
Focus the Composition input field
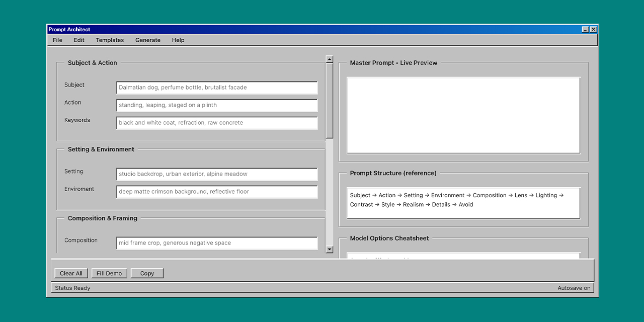point(217,243)
